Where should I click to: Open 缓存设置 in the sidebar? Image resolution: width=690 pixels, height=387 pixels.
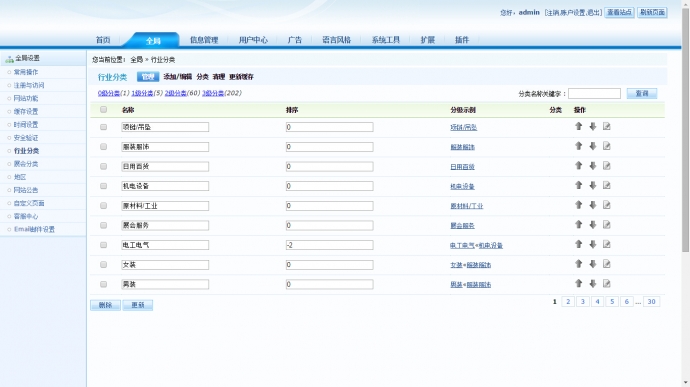[26, 111]
